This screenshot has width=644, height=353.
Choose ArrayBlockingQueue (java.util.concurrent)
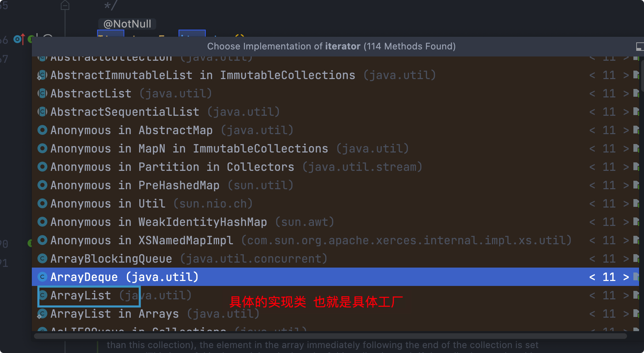click(335, 259)
